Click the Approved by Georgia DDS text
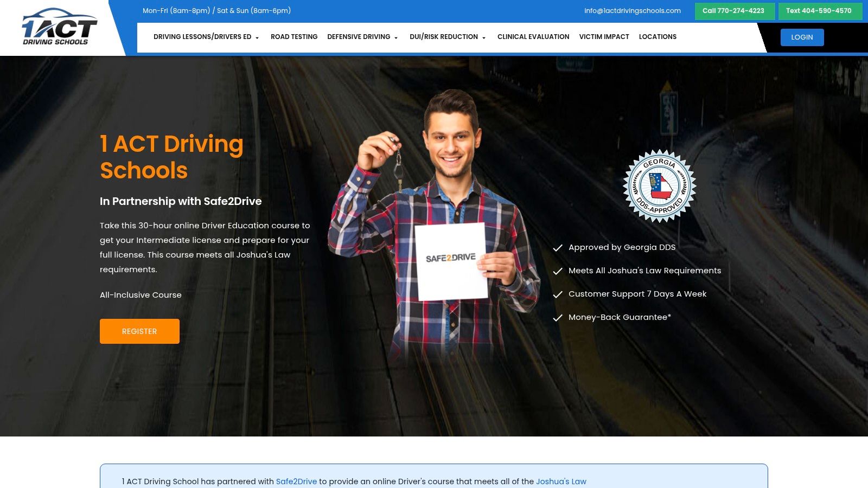Screen dimensions: 868x488 pyautogui.click(x=622, y=247)
